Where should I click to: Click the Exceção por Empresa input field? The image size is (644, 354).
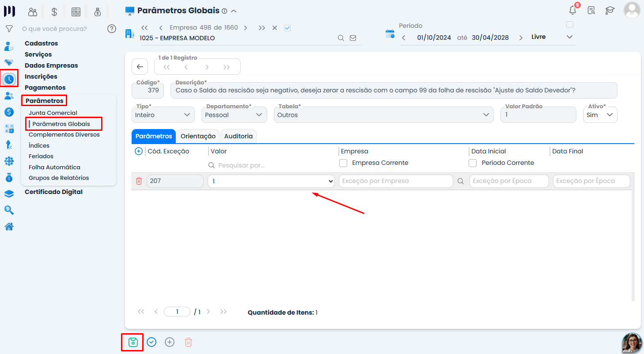point(396,181)
